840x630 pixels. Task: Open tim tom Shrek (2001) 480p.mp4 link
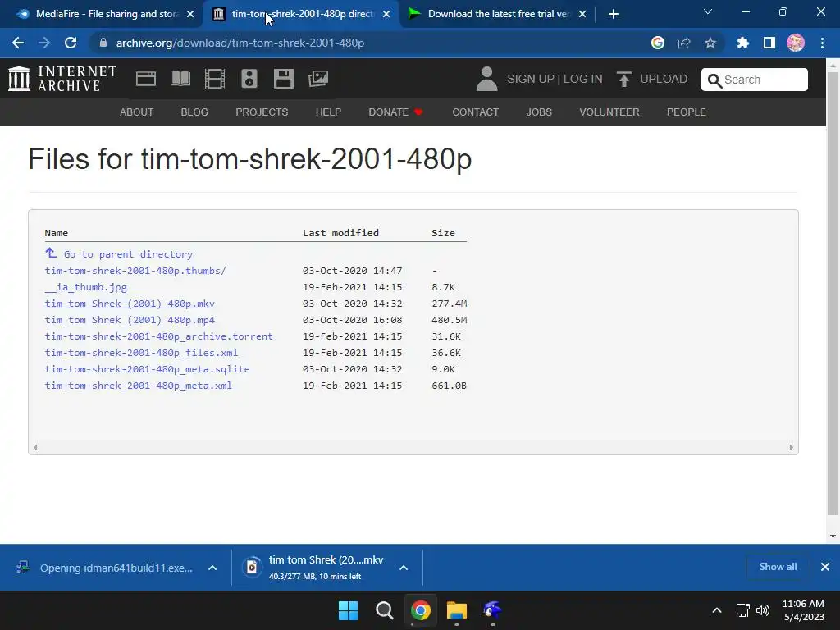click(130, 320)
